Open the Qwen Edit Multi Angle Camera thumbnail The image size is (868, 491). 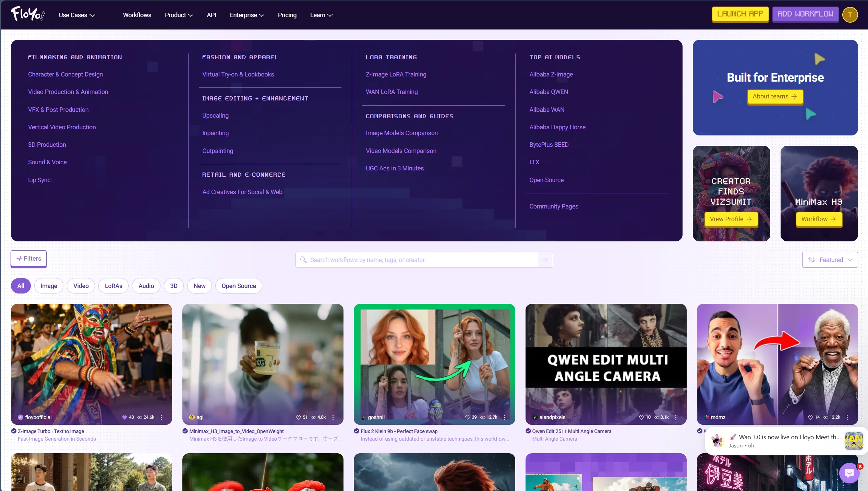point(606,364)
